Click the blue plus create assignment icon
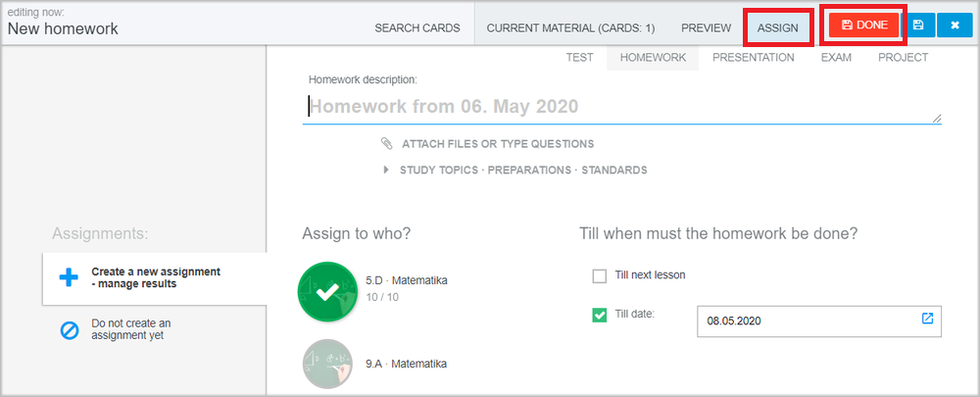The height and width of the screenshot is (397, 980). [69, 278]
